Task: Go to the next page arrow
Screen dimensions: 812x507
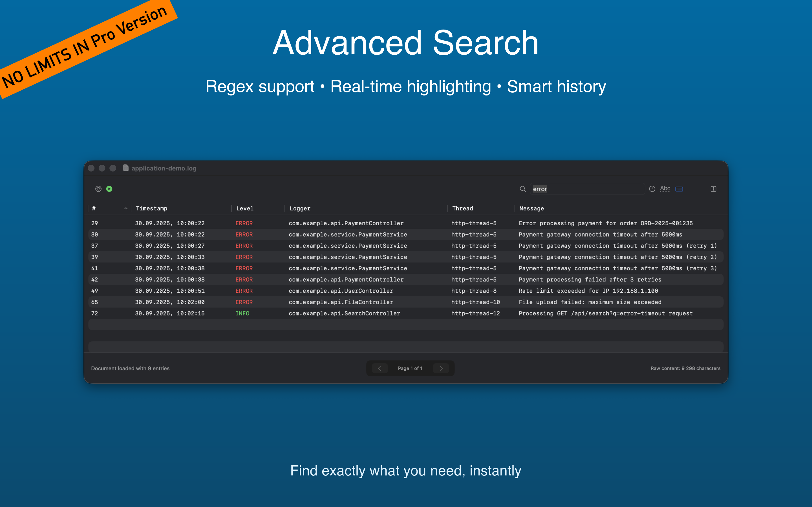Action: [x=441, y=368]
